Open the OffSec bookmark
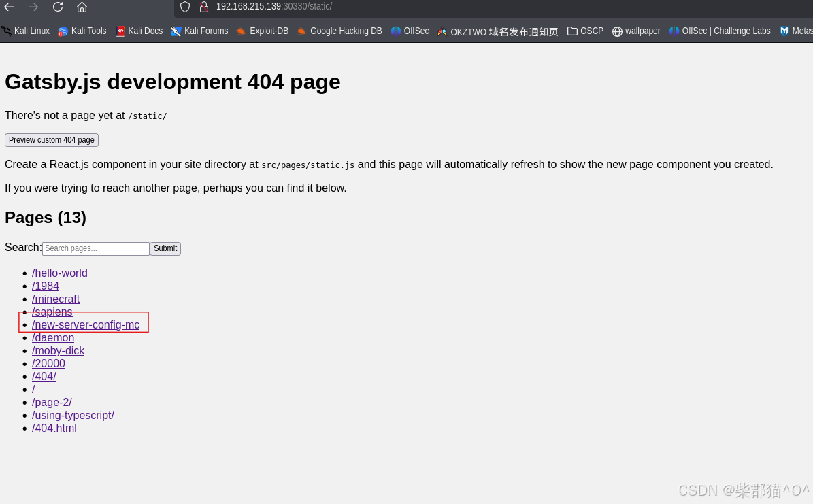This screenshot has width=813, height=504. [x=410, y=31]
